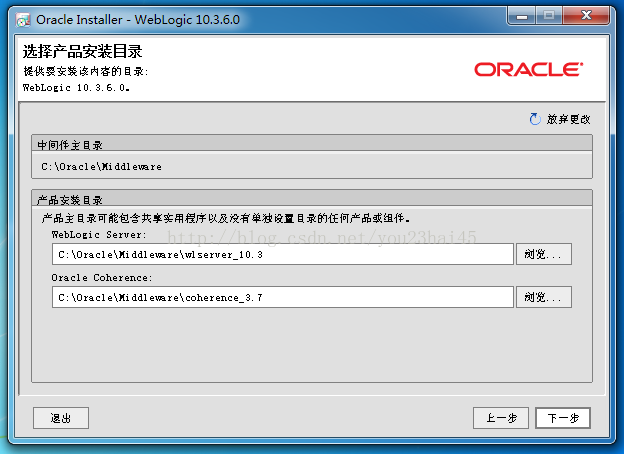Click the C:\Oracle\Middleware home directory text
This screenshot has width=624, height=454.
pos(101,166)
